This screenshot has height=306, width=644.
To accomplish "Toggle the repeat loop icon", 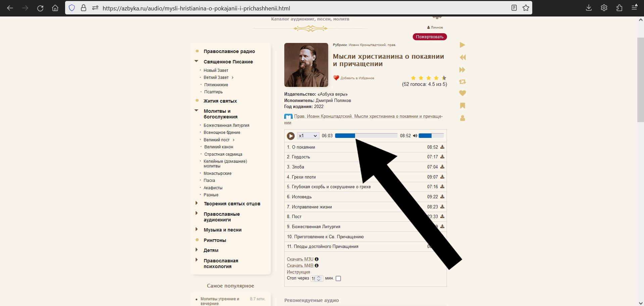I will pos(462,82).
